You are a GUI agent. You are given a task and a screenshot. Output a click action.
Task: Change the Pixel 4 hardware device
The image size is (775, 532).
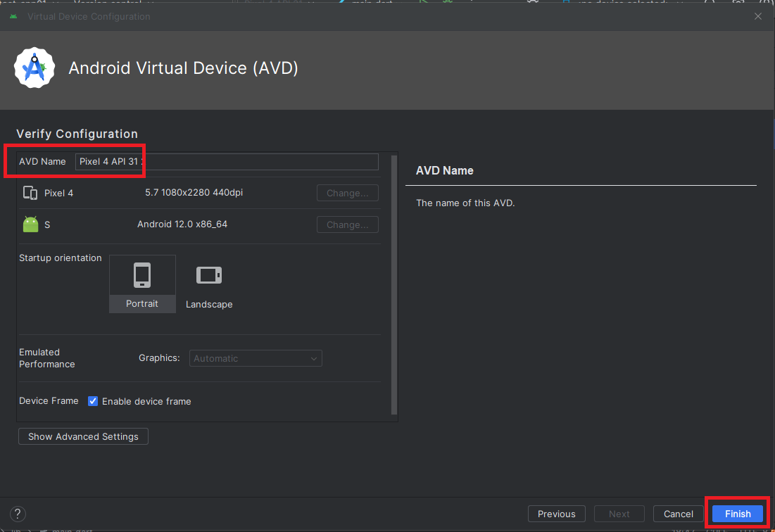tap(348, 193)
